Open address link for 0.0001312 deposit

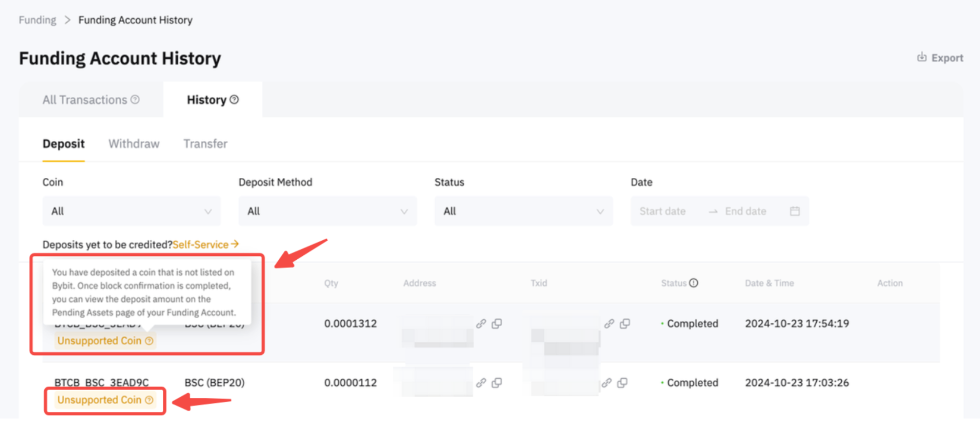[481, 323]
